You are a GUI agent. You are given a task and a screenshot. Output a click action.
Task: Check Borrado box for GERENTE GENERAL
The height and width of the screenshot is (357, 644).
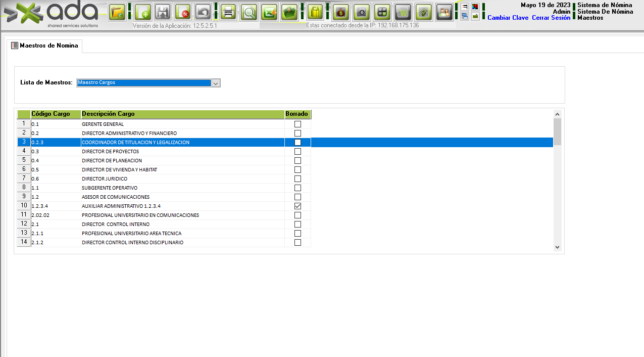tap(298, 124)
